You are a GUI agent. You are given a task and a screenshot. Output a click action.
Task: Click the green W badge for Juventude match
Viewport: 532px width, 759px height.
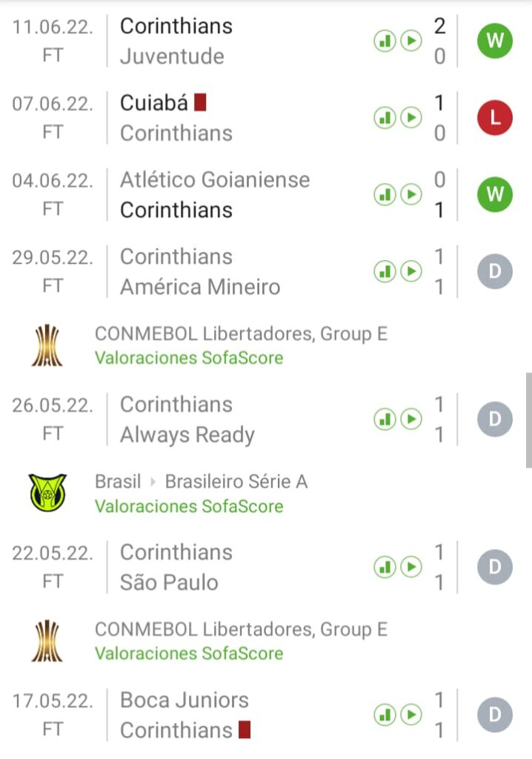[x=494, y=41]
